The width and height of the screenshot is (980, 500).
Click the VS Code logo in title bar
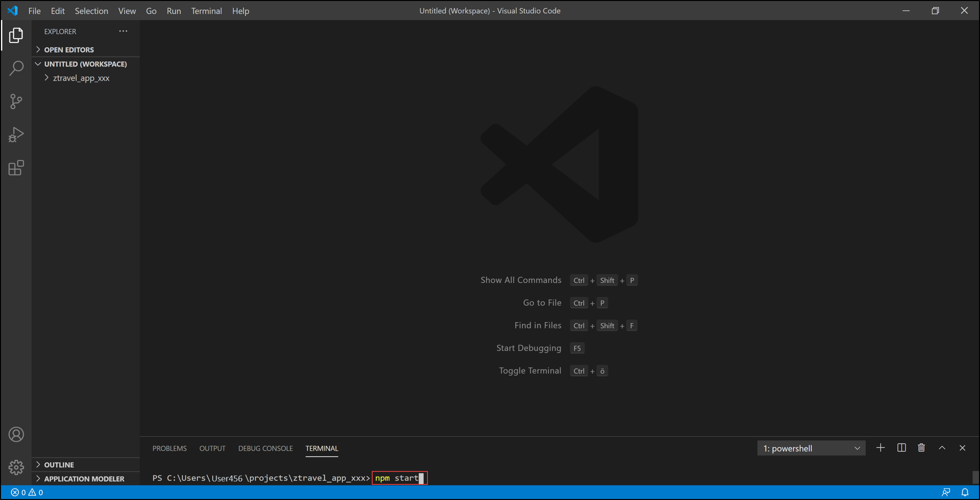pyautogui.click(x=13, y=10)
